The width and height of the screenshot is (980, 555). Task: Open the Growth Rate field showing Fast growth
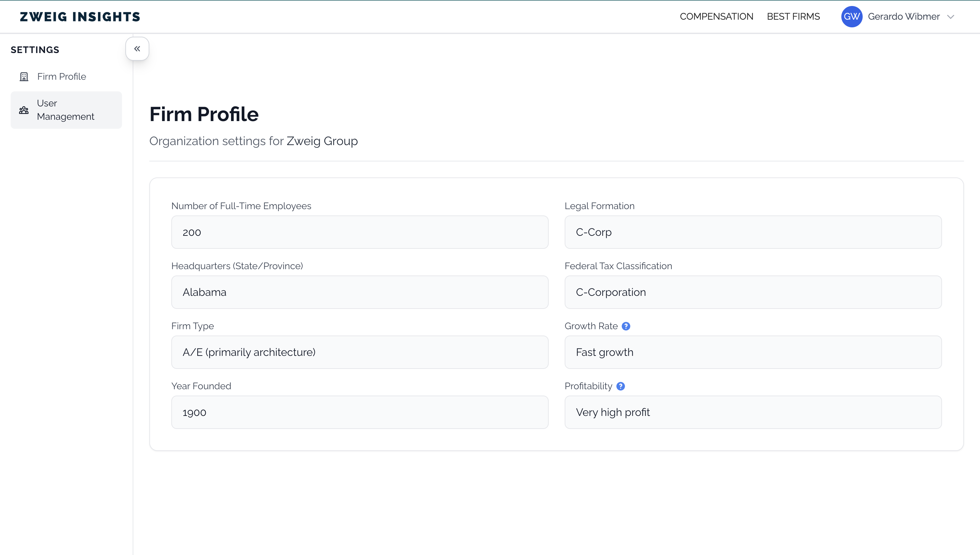(753, 352)
